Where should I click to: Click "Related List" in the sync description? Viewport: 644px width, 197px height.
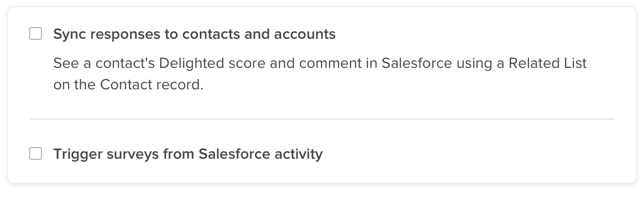point(553,64)
